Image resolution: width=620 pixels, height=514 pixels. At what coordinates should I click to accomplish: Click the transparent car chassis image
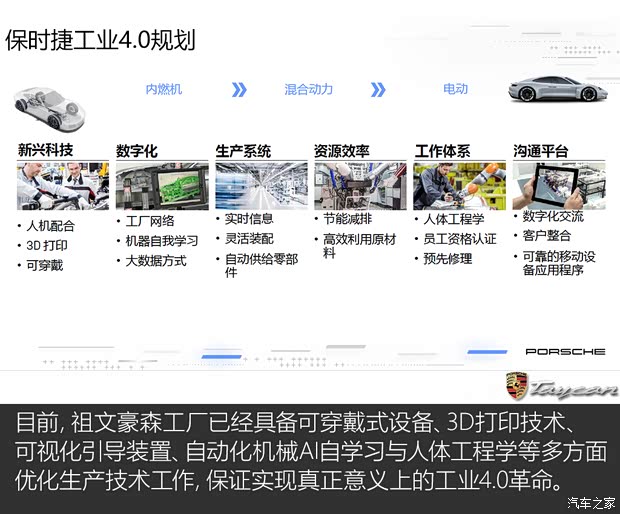(49, 109)
